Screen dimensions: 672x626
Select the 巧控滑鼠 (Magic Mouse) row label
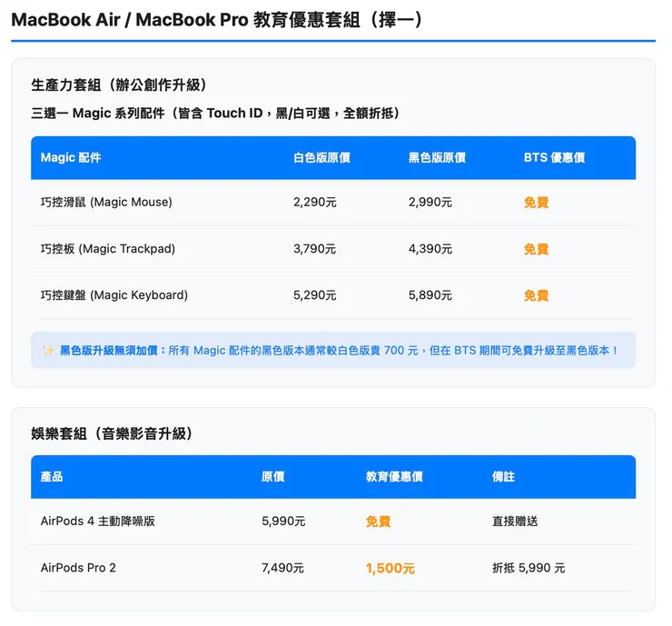point(106,202)
